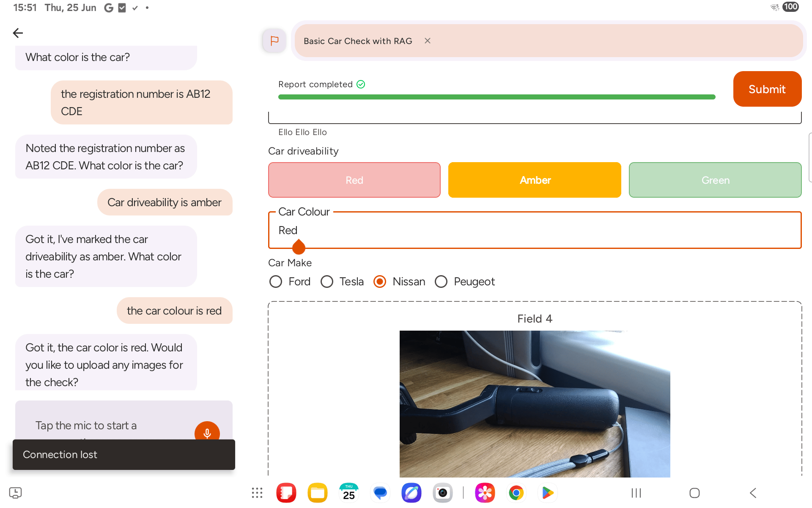Tap the 'I've marked the car driveability' reply
The width and height of the screenshot is (812, 508).
point(106,257)
